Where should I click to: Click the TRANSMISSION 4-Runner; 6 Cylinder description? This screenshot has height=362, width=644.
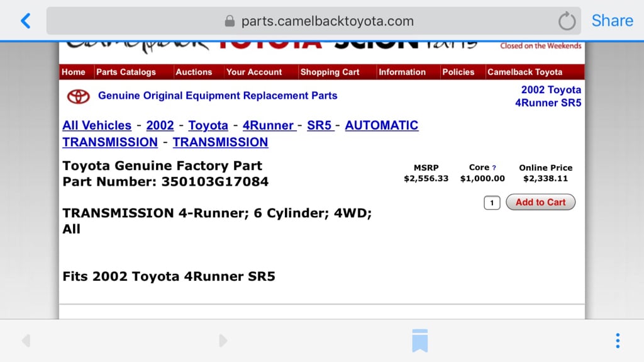[217, 221]
